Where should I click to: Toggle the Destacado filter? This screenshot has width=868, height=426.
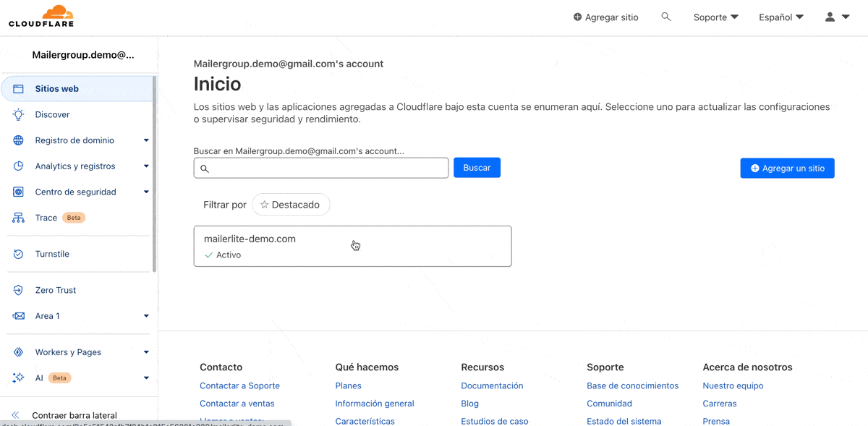(x=291, y=205)
